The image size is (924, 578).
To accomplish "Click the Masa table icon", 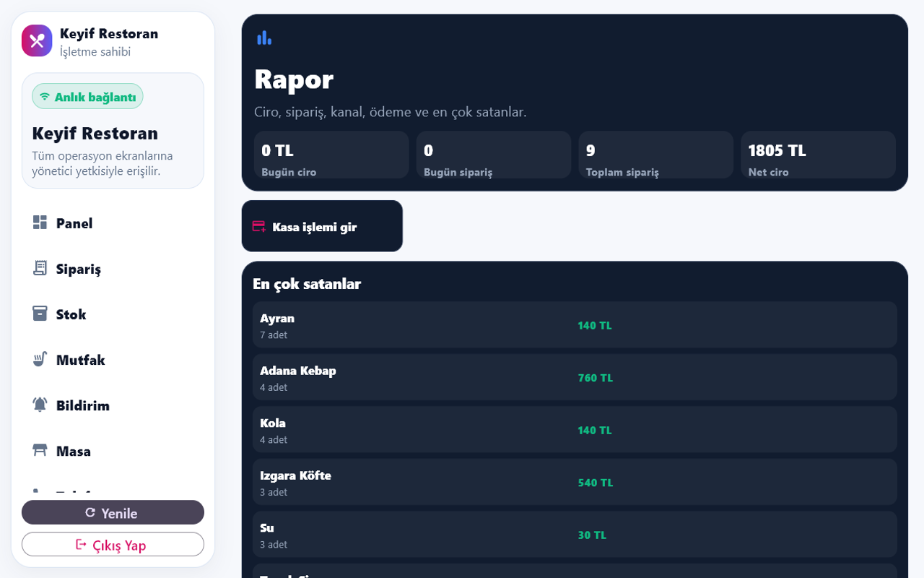I will (40, 450).
